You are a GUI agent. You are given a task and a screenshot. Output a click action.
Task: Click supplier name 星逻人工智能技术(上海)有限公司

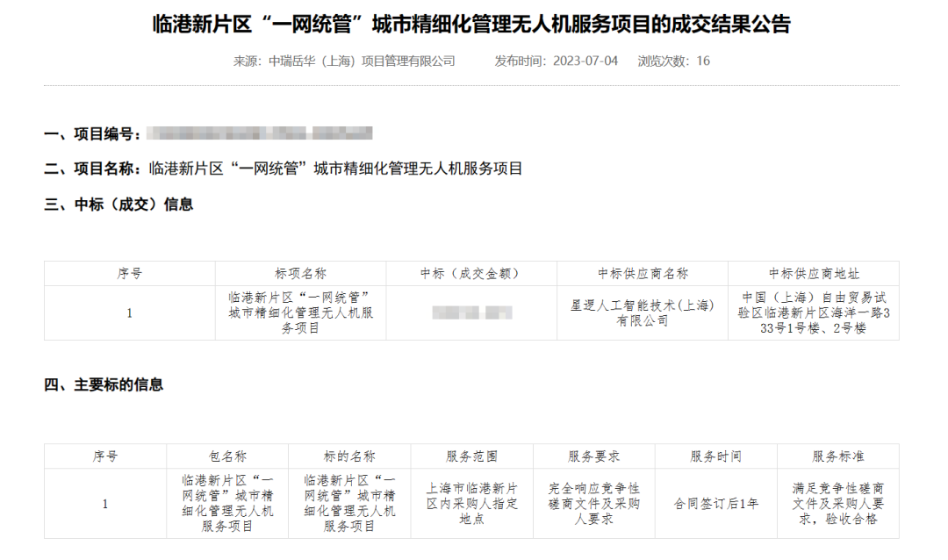click(x=643, y=312)
